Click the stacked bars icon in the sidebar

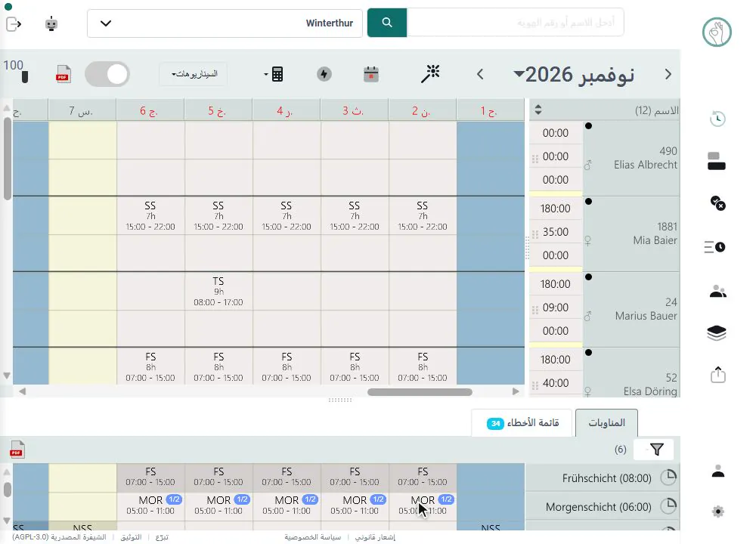pyautogui.click(x=717, y=161)
